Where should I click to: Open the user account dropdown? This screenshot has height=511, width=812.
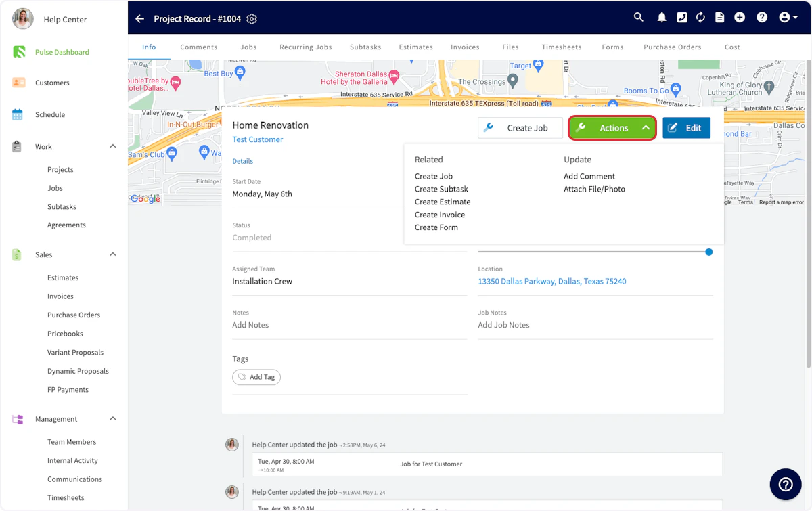[x=788, y=18]
